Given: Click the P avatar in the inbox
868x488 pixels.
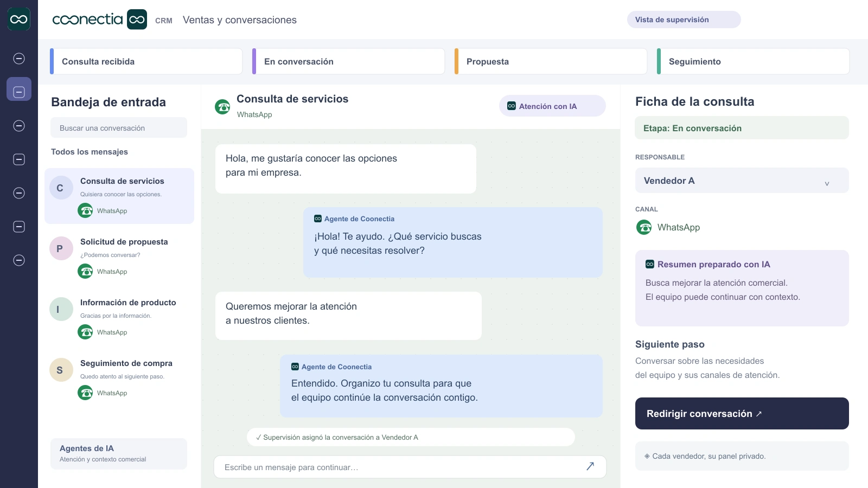Looking at the screenshot, I should click(61, 248).
